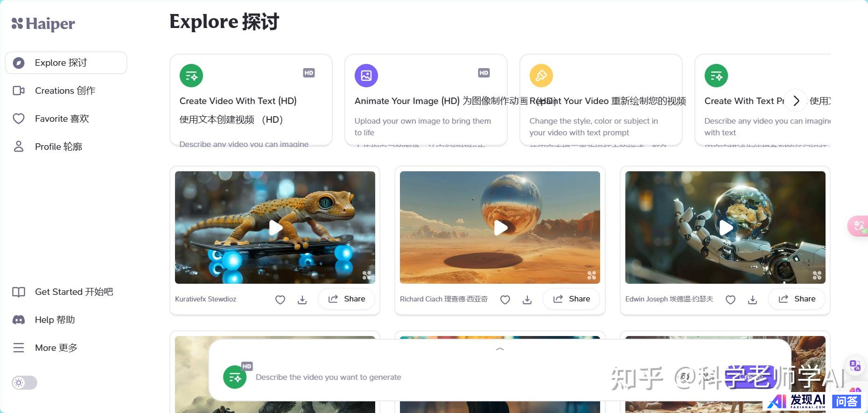Select Create With Text Prompt green icon
Viewport: 868px width, 413px height.
click(x=716, y=76)
